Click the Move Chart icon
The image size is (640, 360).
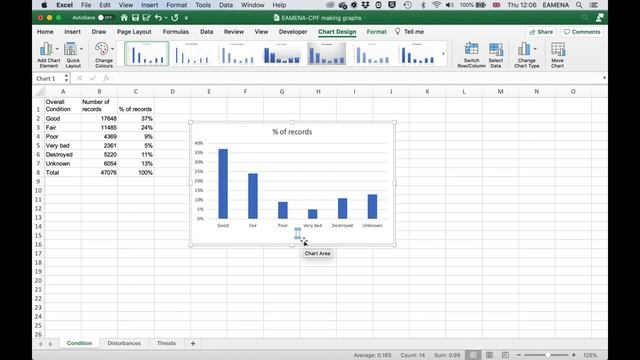(x=558, y=49)
